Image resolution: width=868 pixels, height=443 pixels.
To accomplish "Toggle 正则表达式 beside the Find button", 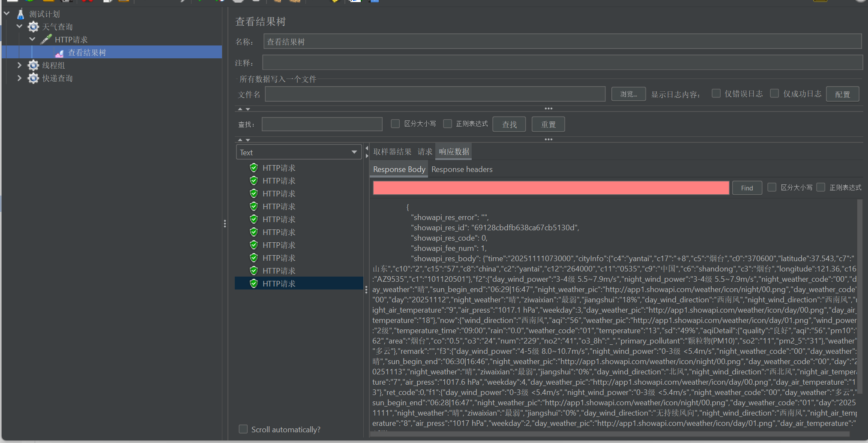I will [821, 187].
